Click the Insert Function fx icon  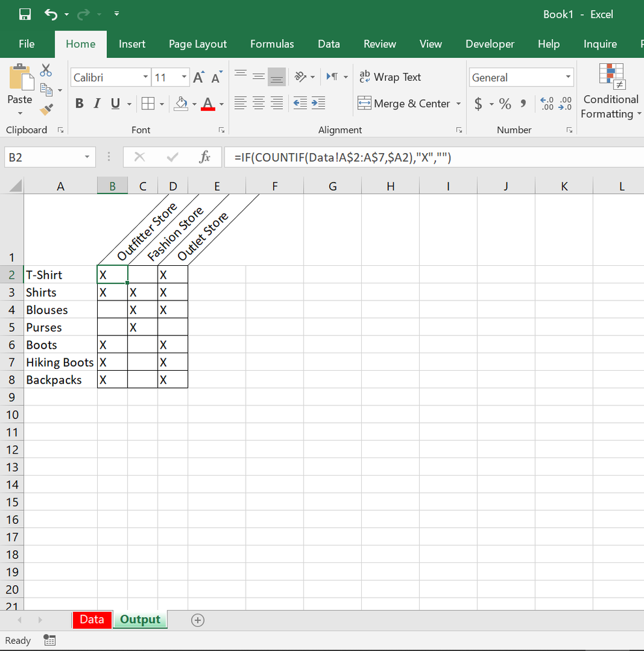205,157
